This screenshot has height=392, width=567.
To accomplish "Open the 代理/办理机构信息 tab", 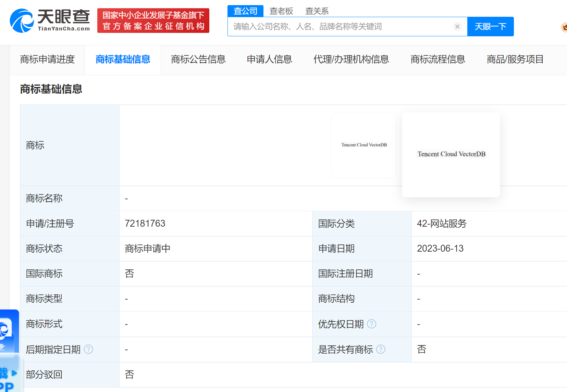I will point(351,60).
